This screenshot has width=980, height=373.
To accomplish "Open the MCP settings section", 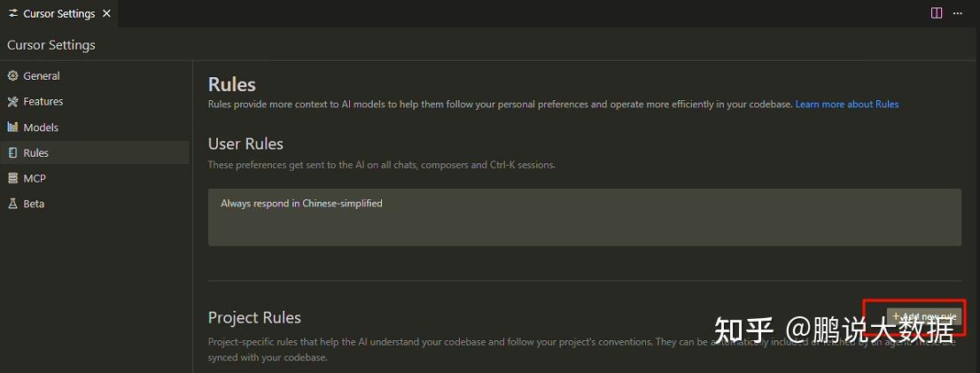I will tap(35, 178).
